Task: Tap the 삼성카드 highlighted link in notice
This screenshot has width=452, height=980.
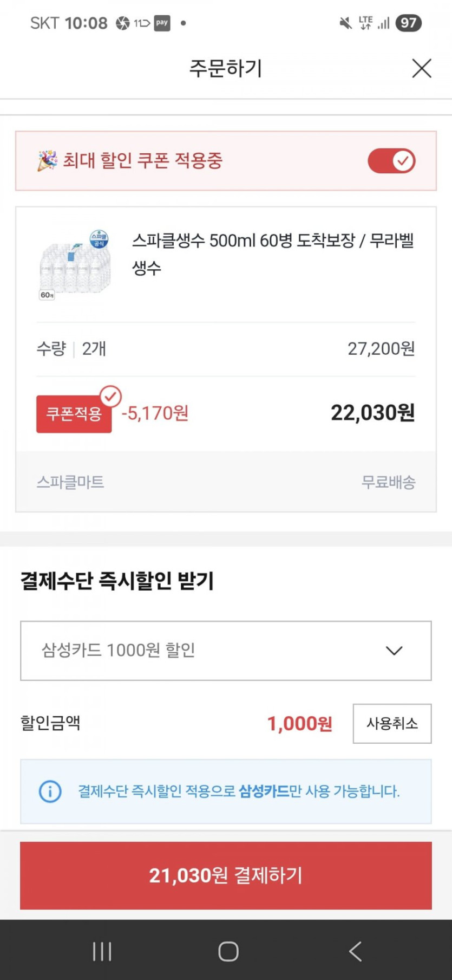Action: [x=264, y=791]
